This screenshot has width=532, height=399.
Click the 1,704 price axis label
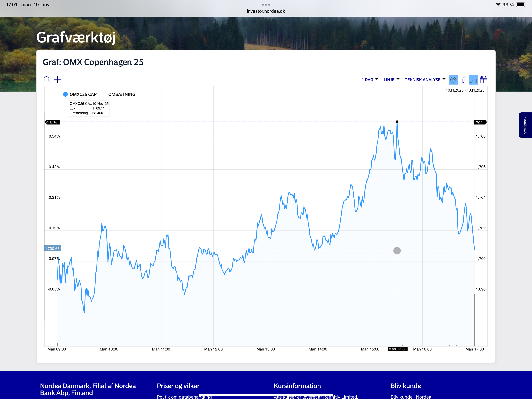(x=481, y=197)
